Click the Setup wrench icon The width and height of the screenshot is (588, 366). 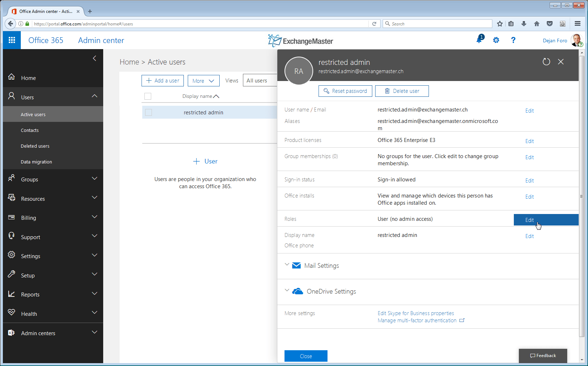click(11, 274)
